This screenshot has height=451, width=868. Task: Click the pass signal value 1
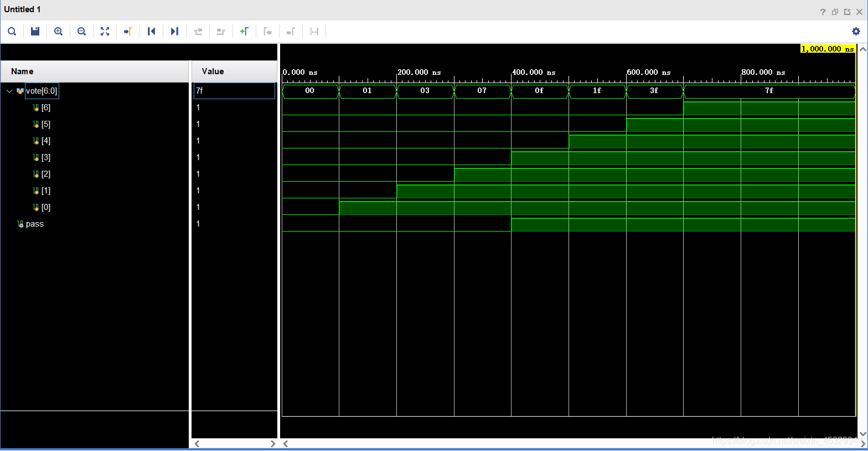[x=198, y=224]
